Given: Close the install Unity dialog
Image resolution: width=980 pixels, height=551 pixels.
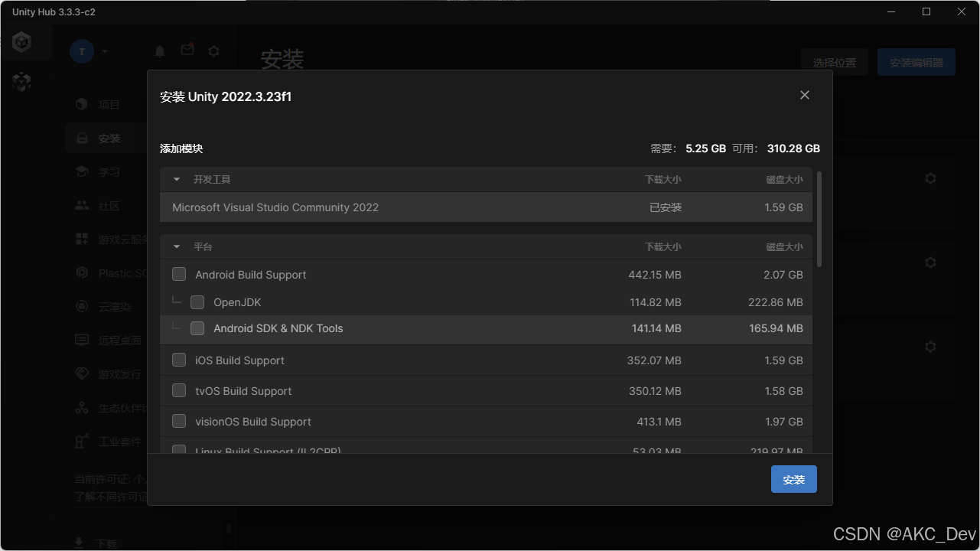Looking at the screenshot, I should (x=804, y=95).
